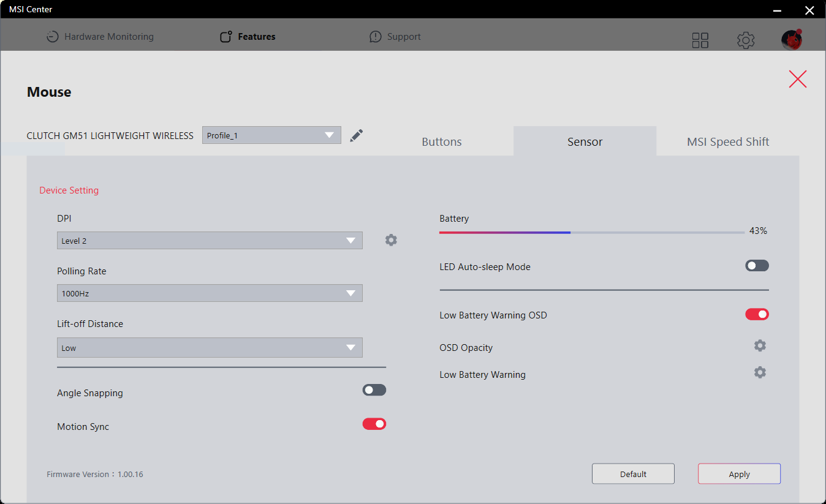Click the DPI label

(x=64, y=219)
